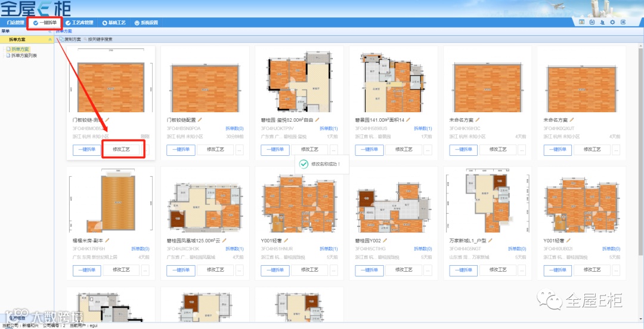
Task: Open more options (...) on 碧桂园·玺悦 card
Action: click(x=333, y=150)
